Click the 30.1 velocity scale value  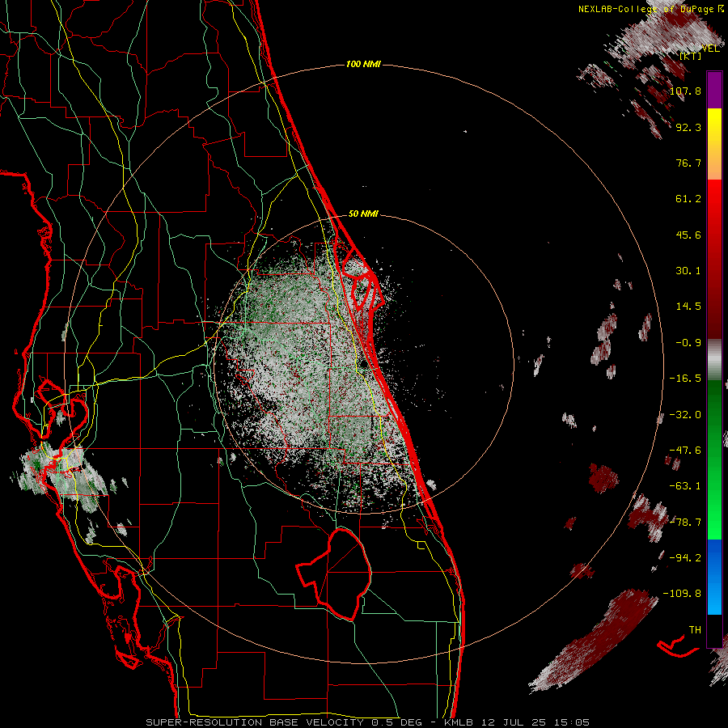(x=688, y=271)
